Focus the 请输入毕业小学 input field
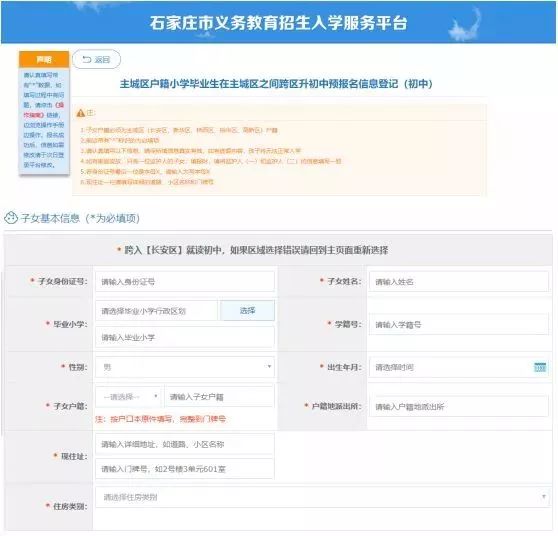This screenshot has height=536, width=558. click(185, 337)
